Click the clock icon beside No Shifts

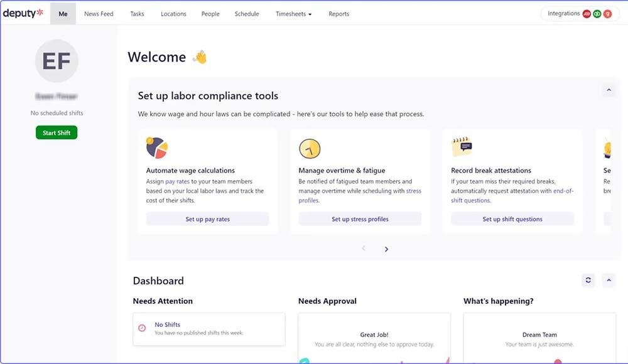tap(142, 328)
